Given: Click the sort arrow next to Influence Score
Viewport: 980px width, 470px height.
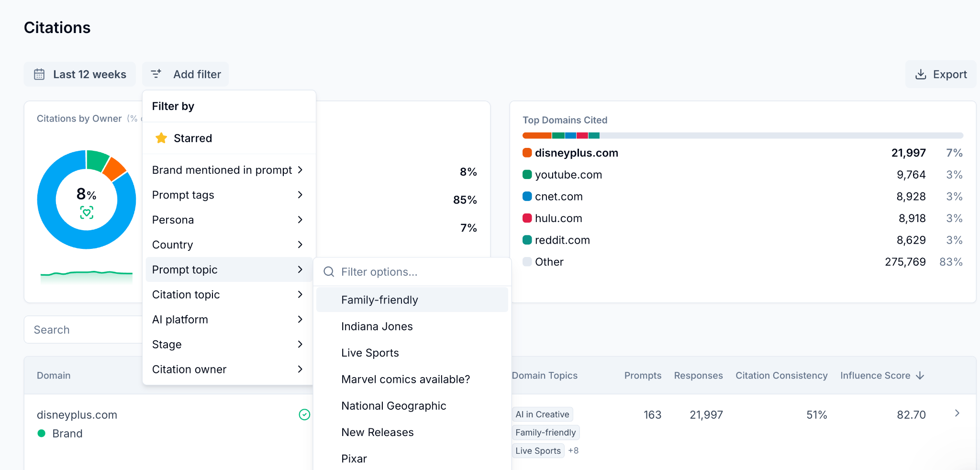Looking at the screenshot, I should [920, 376].
